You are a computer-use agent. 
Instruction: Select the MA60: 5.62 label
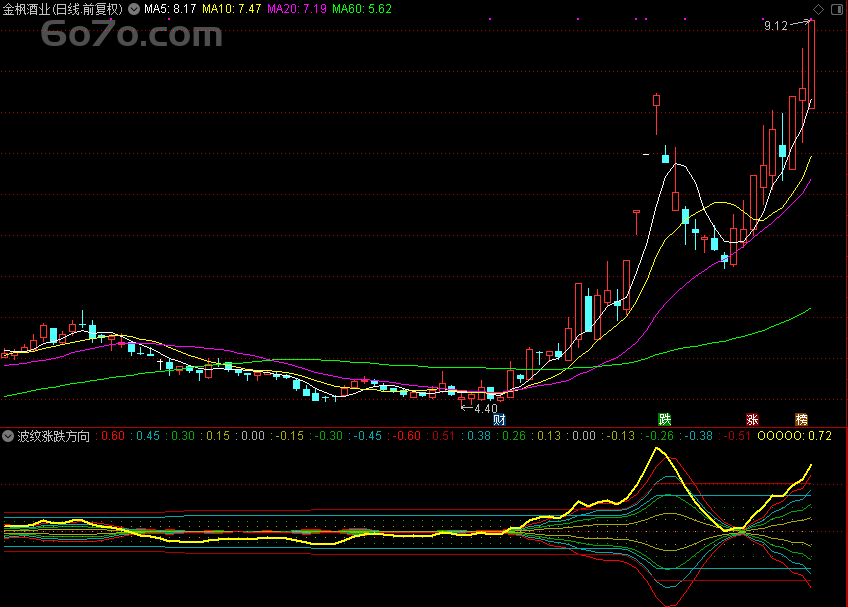pyautogui.click(x=362, y=9)
